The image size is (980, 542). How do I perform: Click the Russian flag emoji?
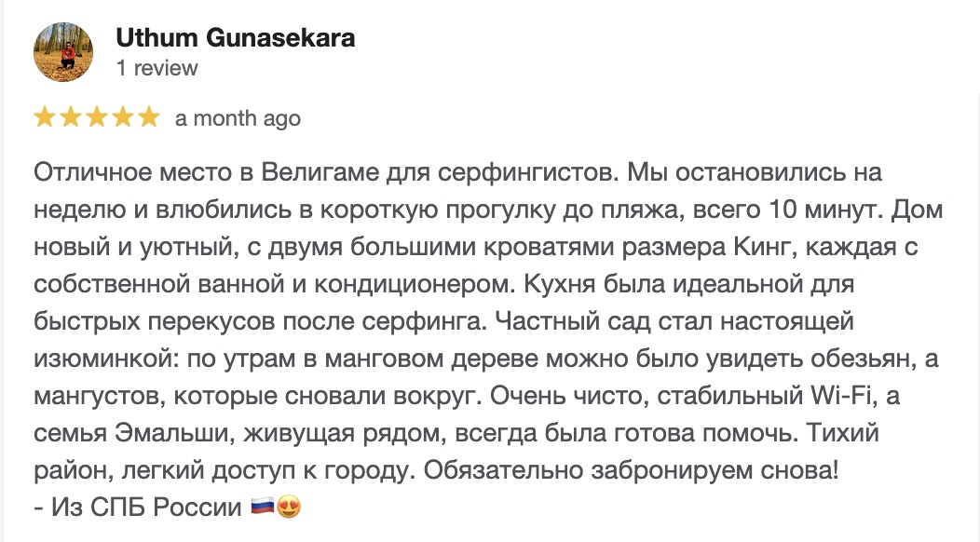(263, 508)
